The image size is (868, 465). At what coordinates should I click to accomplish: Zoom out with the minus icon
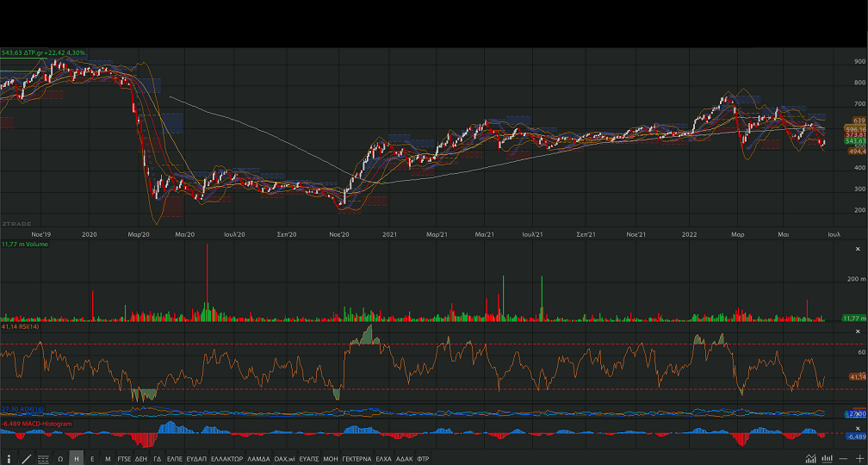tap(843, 459)
